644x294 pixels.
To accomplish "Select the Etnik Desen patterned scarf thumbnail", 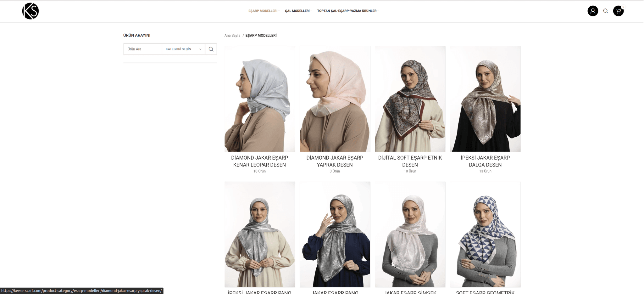I will [x=410, y=99].
